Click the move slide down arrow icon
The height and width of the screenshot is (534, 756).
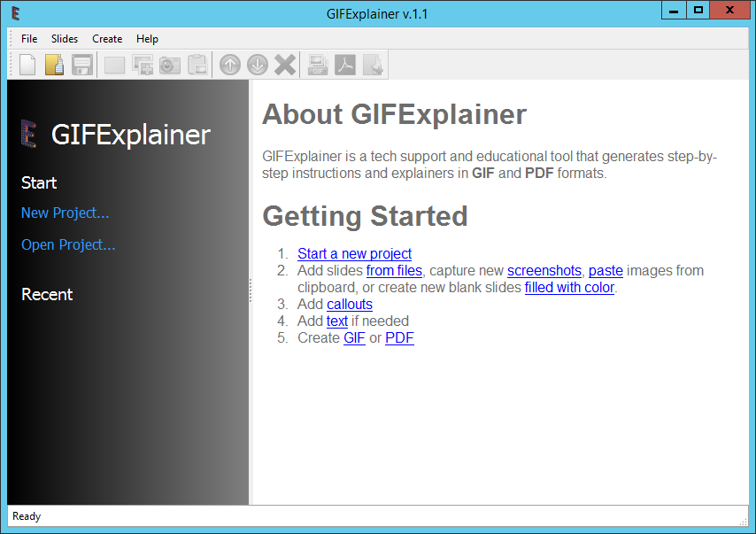(x=258, y=65)
